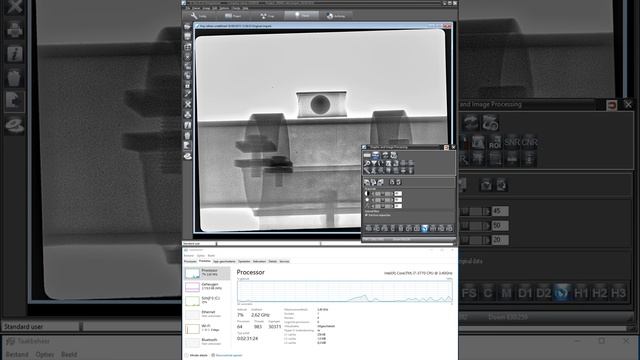
Task: Click left arrow of the brightness slider
Action: [x=372, y=200]
